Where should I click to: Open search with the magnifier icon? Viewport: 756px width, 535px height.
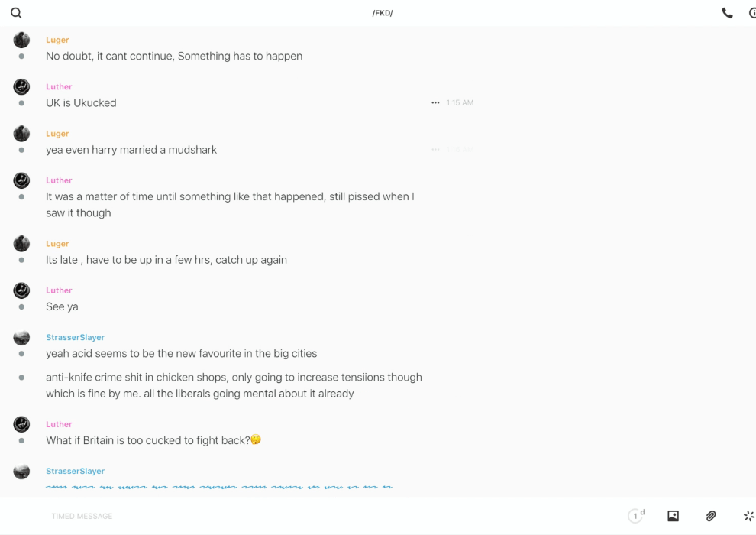[x=16, y=13]
